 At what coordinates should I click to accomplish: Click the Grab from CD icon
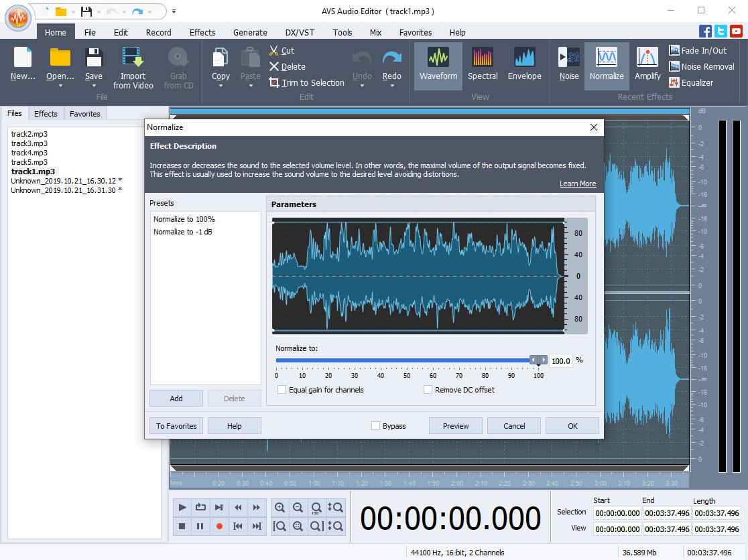click(178, 66)
